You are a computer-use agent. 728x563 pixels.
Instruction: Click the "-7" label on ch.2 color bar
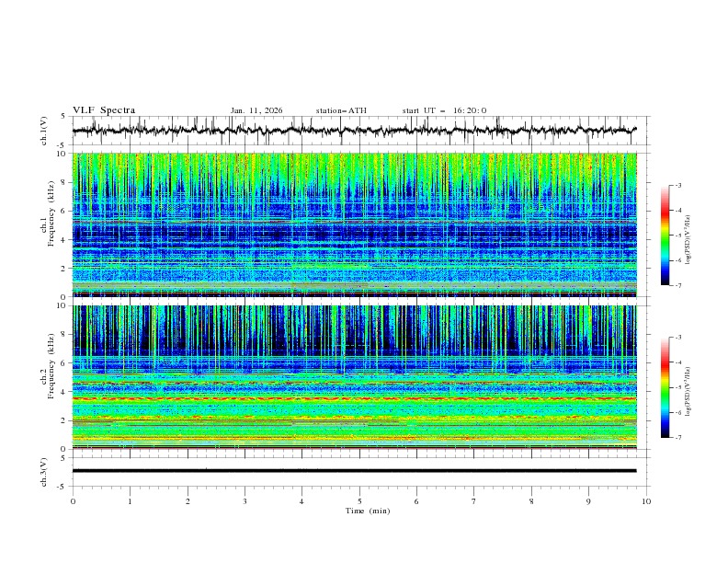tap(678, 437)
